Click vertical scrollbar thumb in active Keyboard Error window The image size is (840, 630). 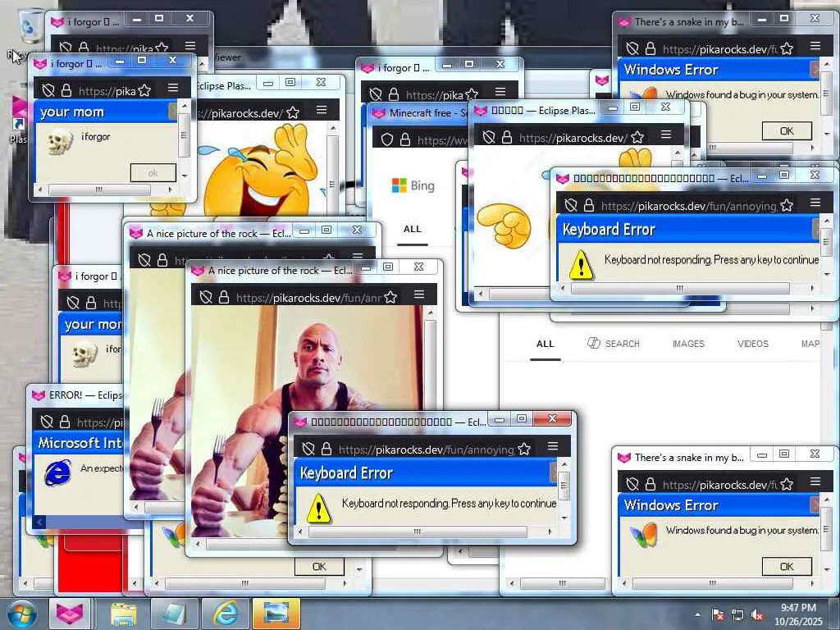click(x=564, y=486)
